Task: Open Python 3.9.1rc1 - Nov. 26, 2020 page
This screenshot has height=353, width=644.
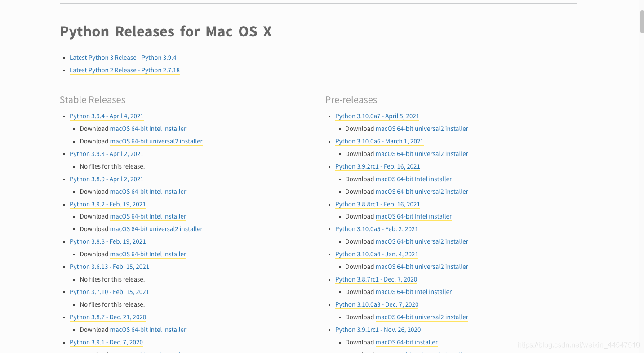Action: tap(378, 330)
